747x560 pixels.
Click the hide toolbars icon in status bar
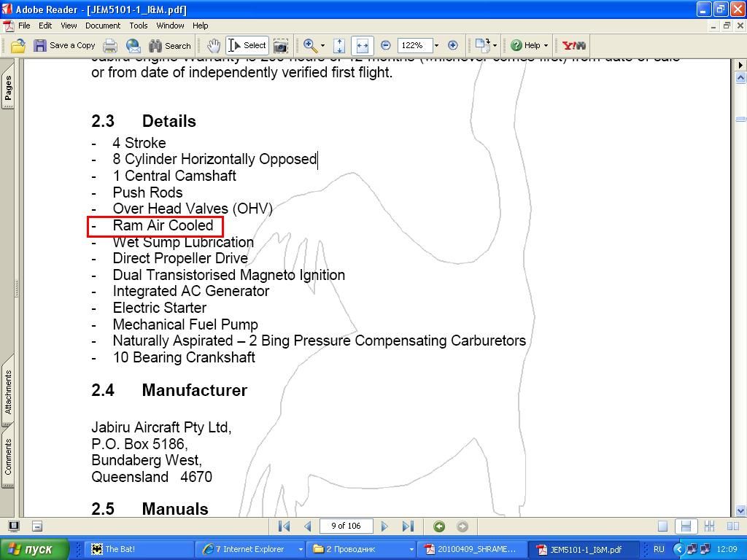pyautogui.click(x=37, y=526)
